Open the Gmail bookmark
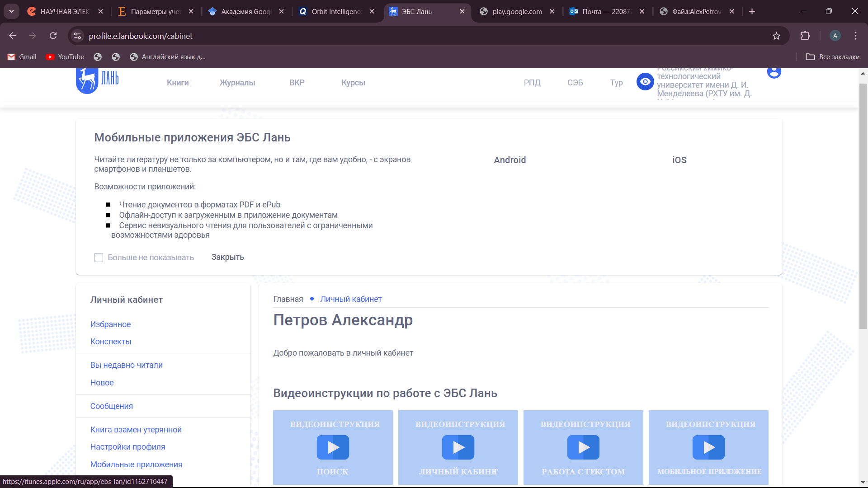 pos(22,57)
